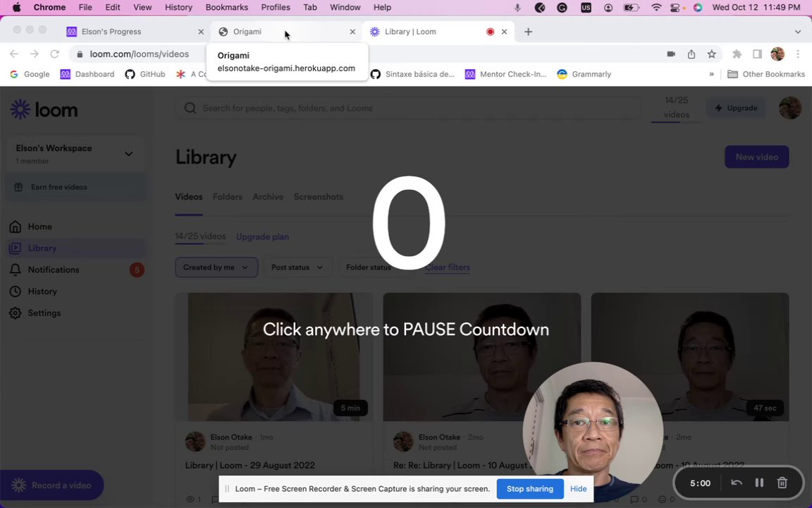
Task: Click the Clear filters link
Action: [448, 267]
